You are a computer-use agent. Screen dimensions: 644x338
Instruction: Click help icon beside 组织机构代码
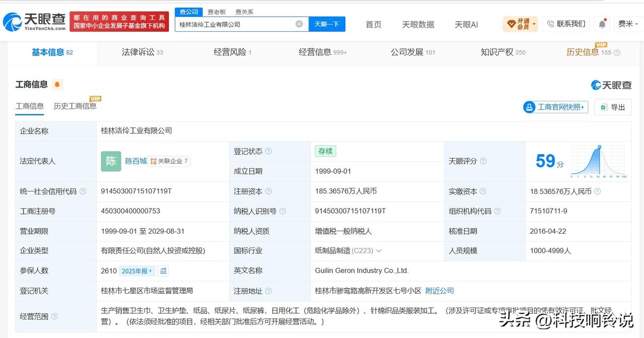tap(498, 211)
